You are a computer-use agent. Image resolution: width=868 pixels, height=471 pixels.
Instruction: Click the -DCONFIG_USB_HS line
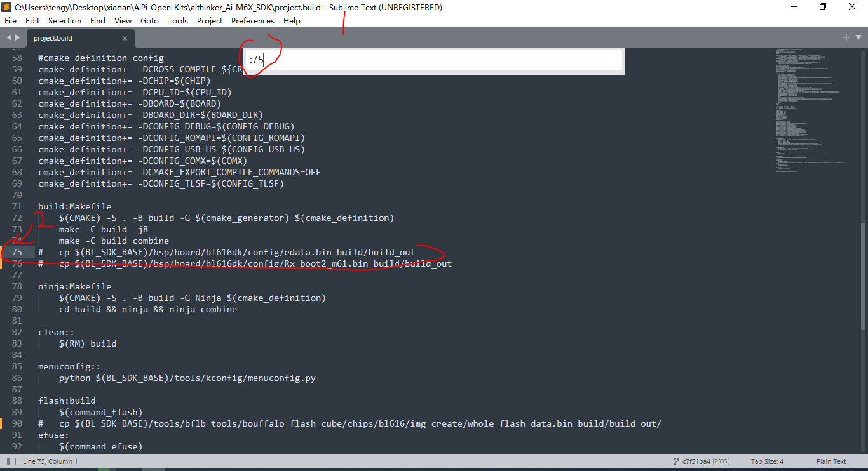coord(172,149)
